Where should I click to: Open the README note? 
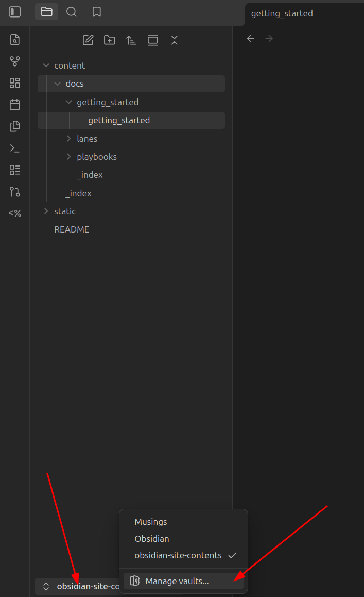72,229
